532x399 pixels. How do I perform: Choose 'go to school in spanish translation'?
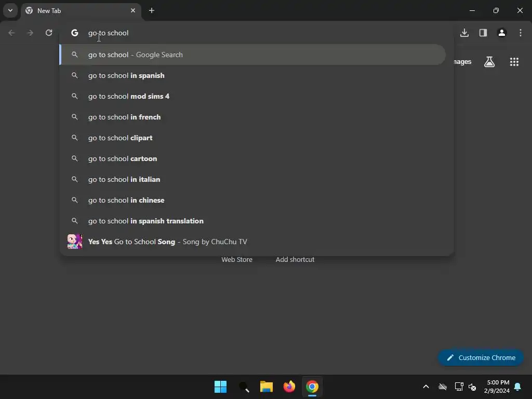point(253,221)
